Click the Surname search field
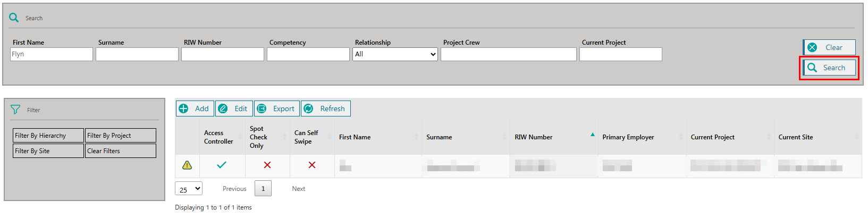Viewport: 868px width, 217px height. [x=137, y=54]
